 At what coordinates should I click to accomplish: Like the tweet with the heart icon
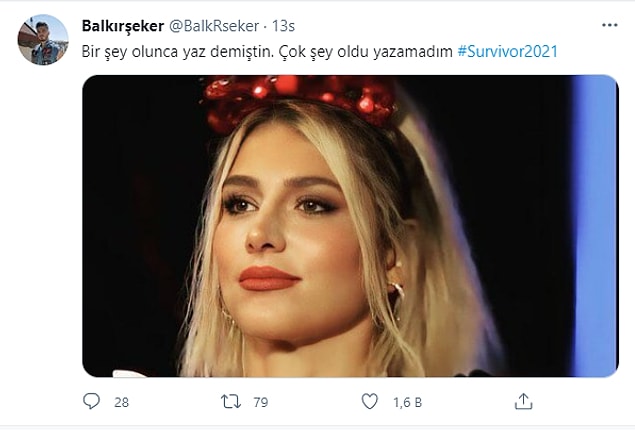pos(369,401)
